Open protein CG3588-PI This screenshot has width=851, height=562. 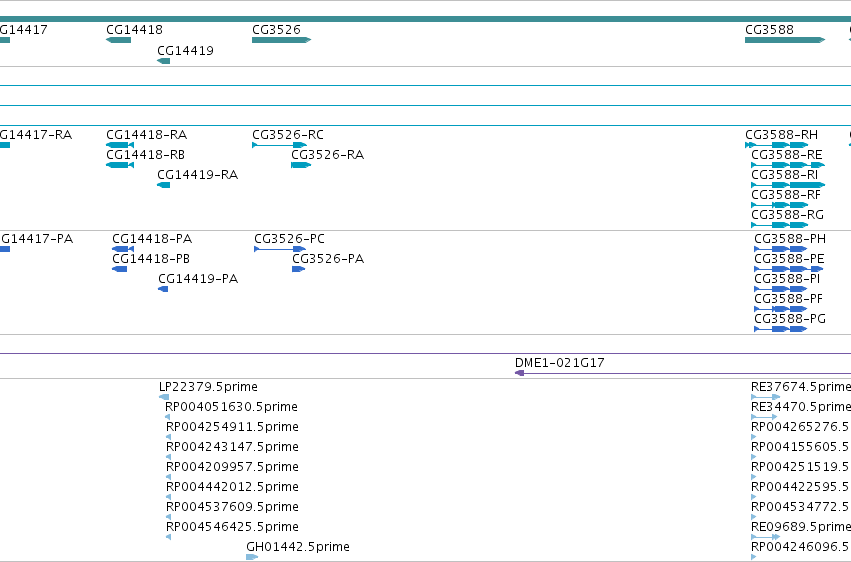click(781, 289)
